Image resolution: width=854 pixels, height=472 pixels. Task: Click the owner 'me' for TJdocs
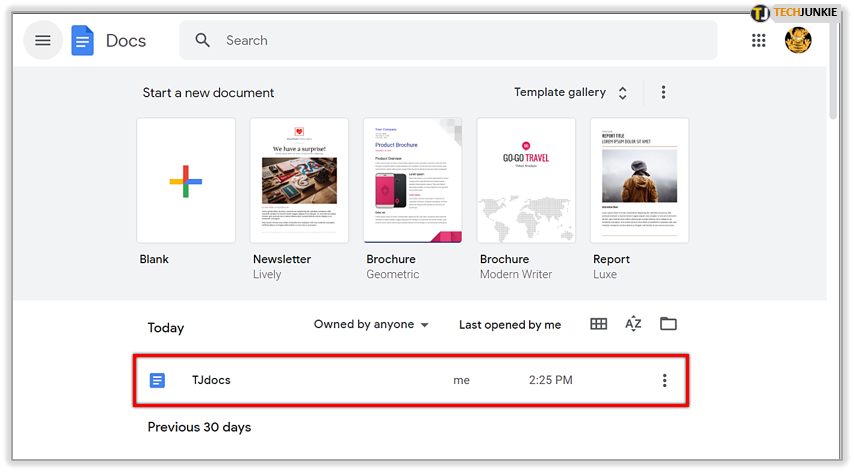[461, 381]
